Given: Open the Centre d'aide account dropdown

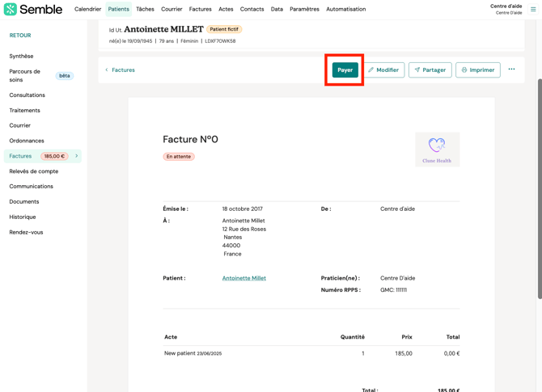Looking at the screenshot, I should [507, 9].
